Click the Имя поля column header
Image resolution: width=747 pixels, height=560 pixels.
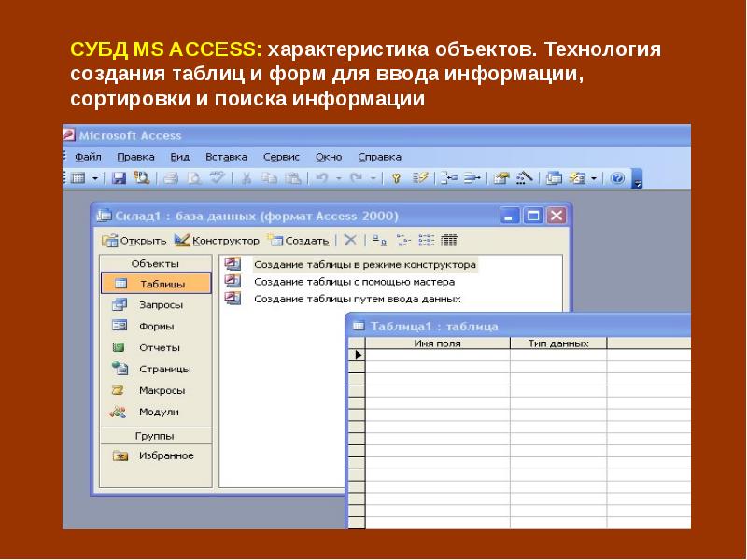[437, 343]
